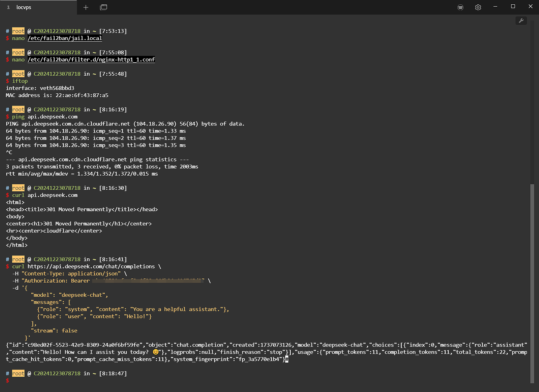The height and width of the screenshot is (392, 539).
Task: Click the timestamp [8:16:41]
Action: point(113,259)
